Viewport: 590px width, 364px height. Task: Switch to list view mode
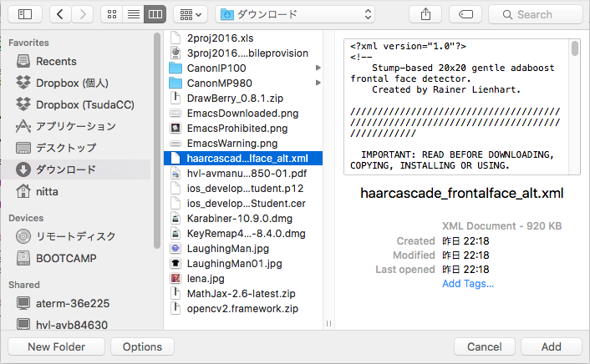pos(134,14)
